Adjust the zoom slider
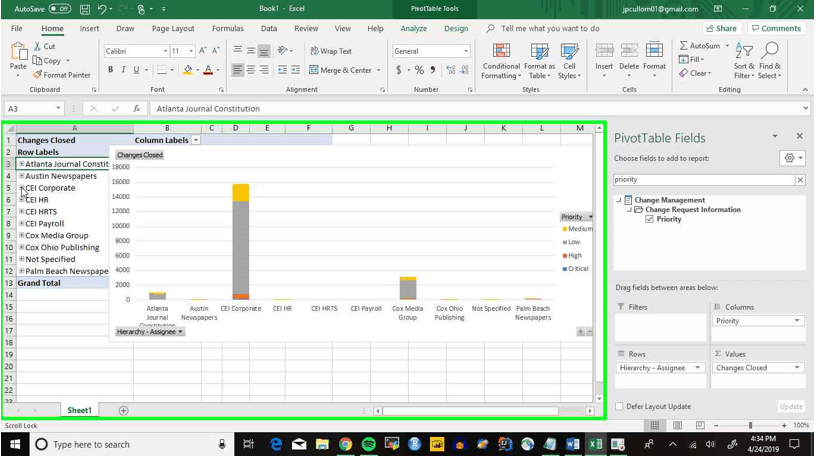This screenshot has height=457, width=816. pos(750,425)
